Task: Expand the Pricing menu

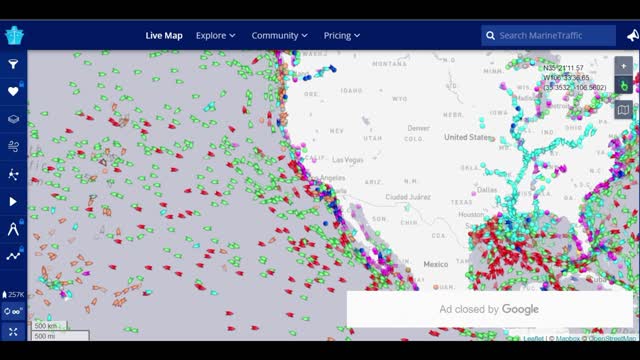Action: click(x=342, y=36)
